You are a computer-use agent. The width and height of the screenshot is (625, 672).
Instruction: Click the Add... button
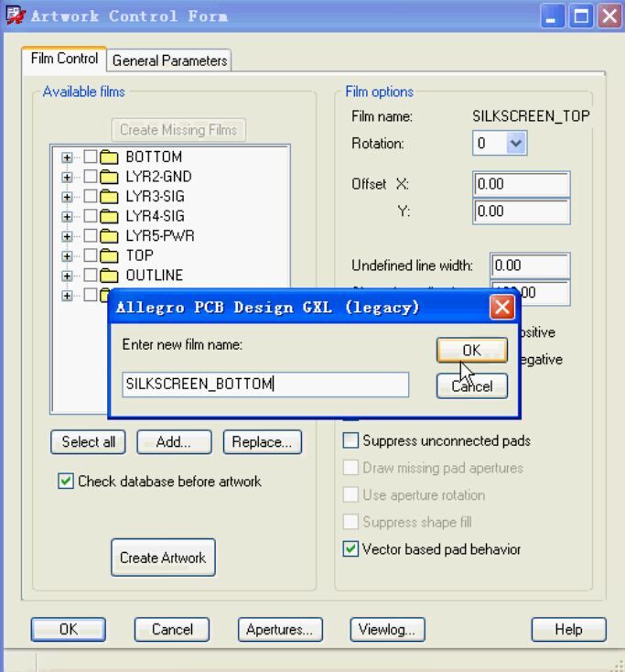[174, 442]
